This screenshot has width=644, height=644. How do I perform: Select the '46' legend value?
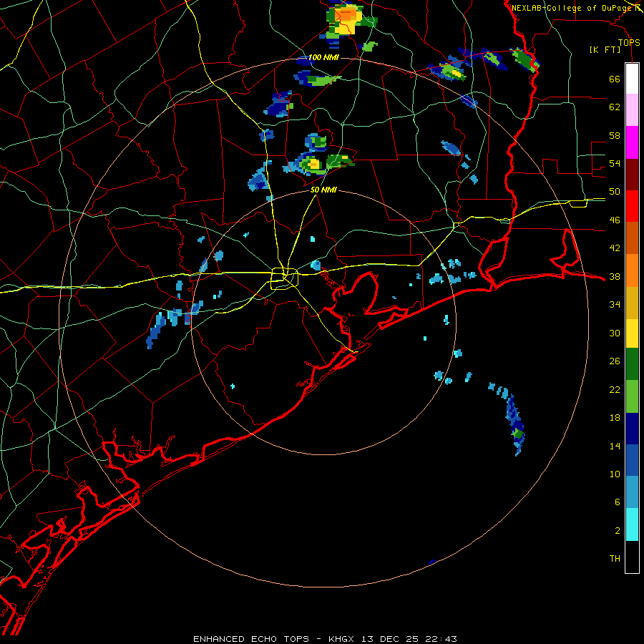coord(615,220)
